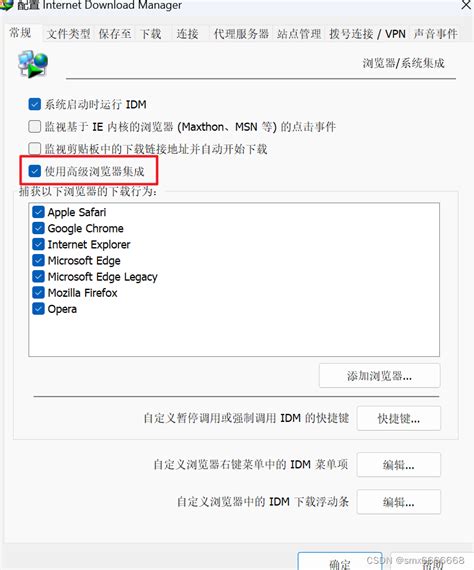The image size is (474, 570).
Task: Open the 拨号连接 / VPN tab
Action: tap(367, 34)
